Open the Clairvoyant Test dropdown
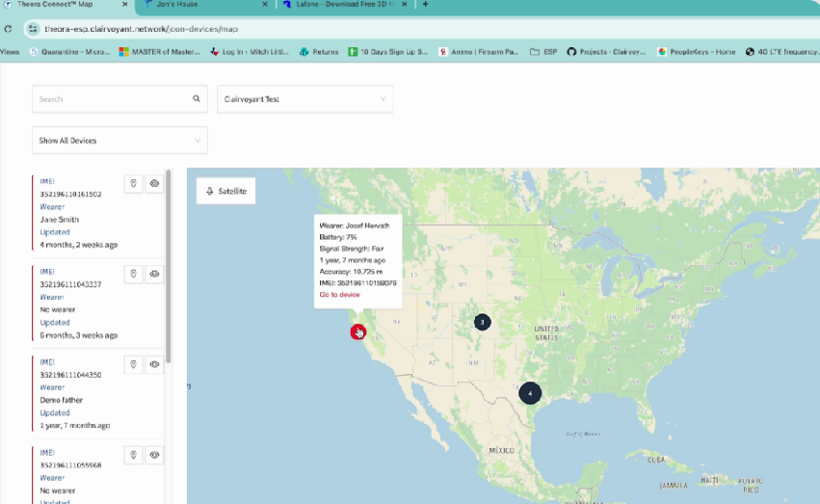Viewport: 820px width, 504px height. click(x=304, y=99)
